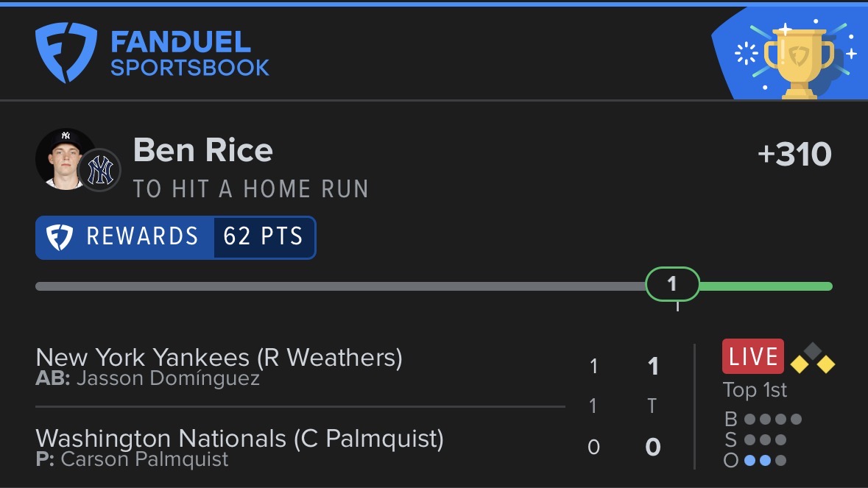Click the To Hit A Home Run label
This screenshot has height=488, width=868.
coord(251,189)
